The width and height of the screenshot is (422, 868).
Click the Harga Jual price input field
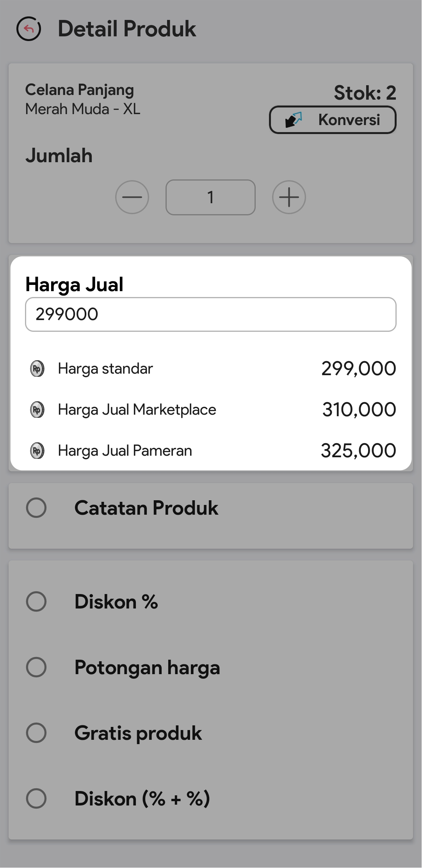point(211,315)
